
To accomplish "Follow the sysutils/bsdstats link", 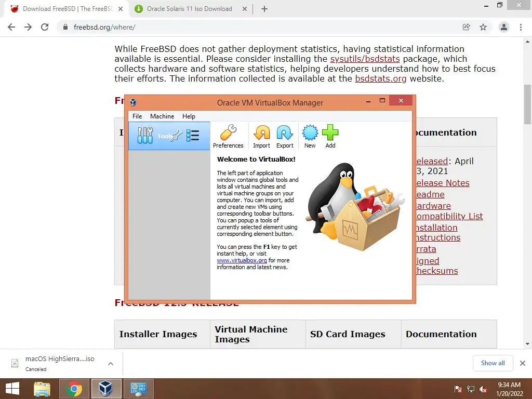I will click(x=365, y=59).
